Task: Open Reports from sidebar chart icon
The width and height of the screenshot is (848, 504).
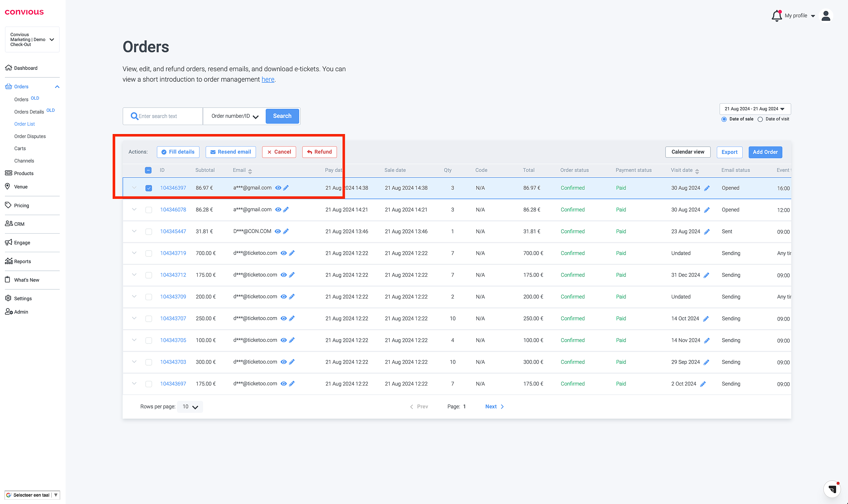Action: click(9, 261)
